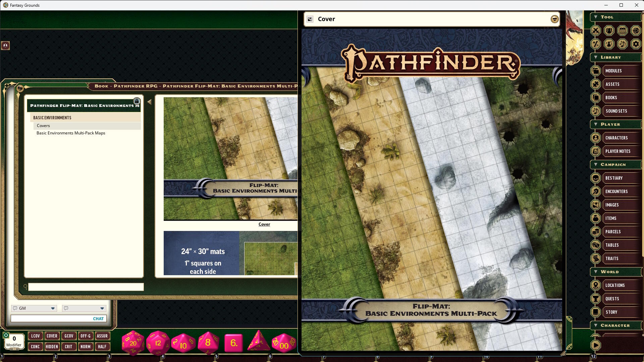The height and width of the screenshot is (362, 644).
Task: Toggle the NORM modifier button
Action: coord(86,347)
